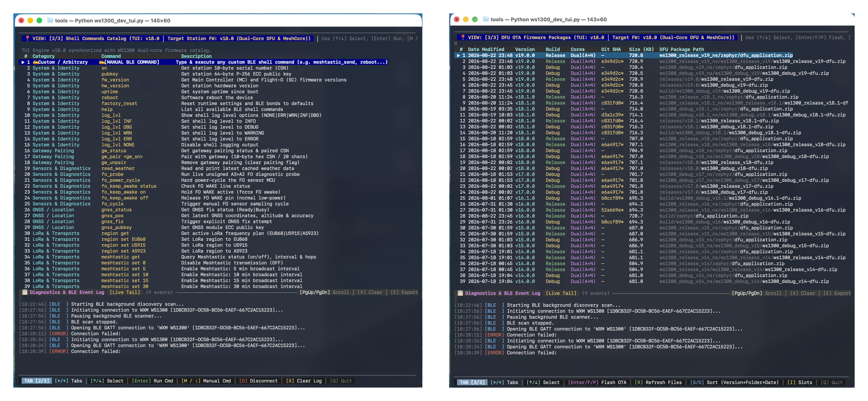868x401 pixels.
Task: Click the Git SHA column header
Action: [x=611, y=49]
